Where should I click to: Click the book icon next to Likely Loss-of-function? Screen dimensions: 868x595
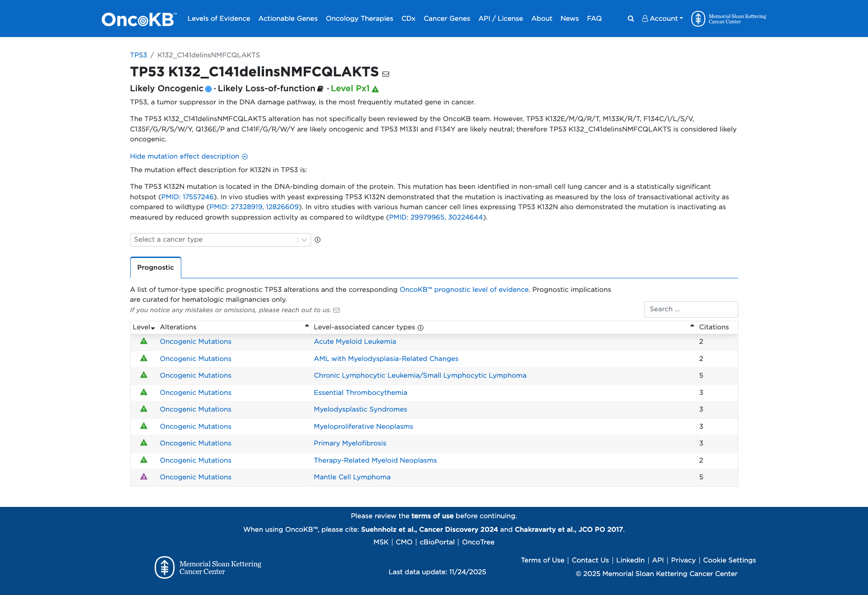coord(320,89)
